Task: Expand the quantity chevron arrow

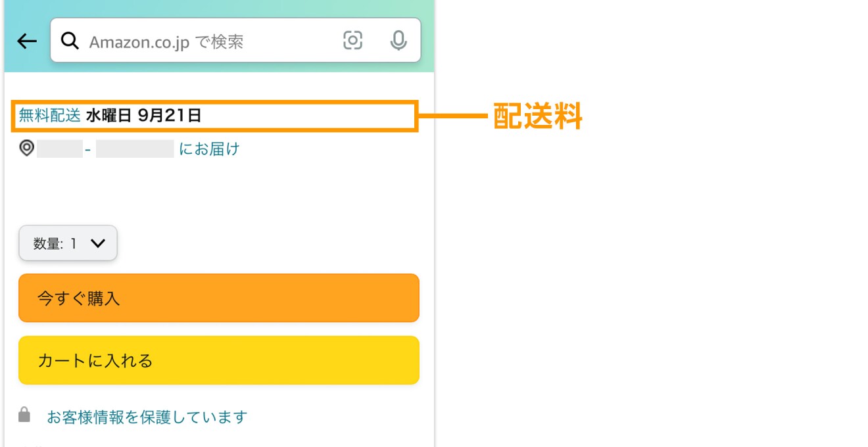Action: pos(97,243)
